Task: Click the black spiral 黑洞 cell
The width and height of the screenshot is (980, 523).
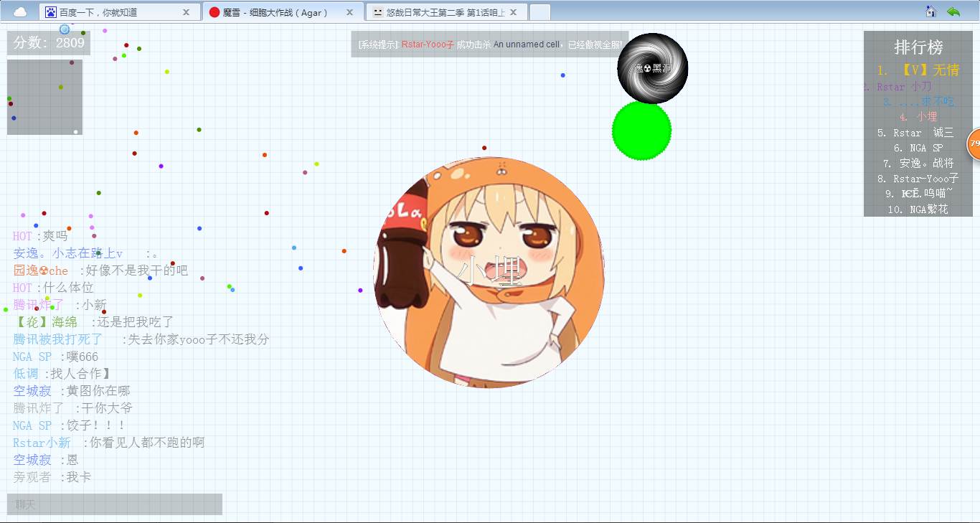Action: point(653,68)
